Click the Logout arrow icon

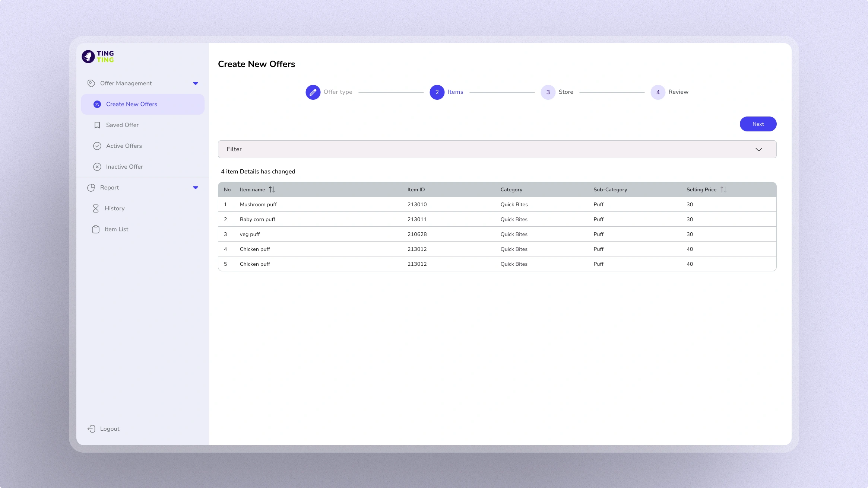(x=91, y=429)
